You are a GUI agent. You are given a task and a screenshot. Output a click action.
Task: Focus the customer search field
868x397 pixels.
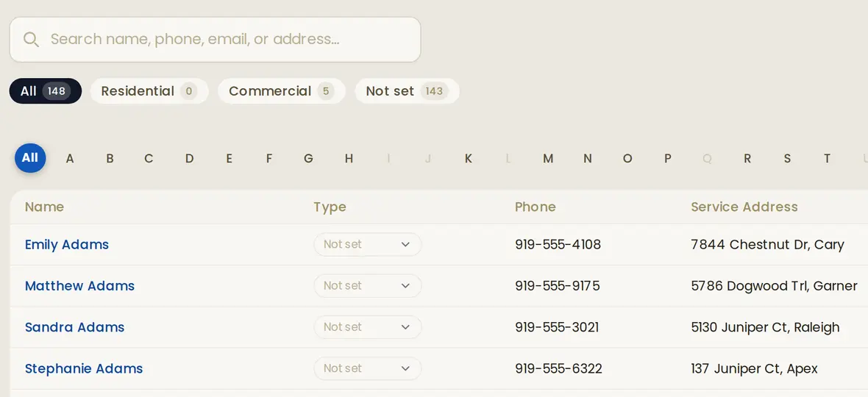click(215, 39)
